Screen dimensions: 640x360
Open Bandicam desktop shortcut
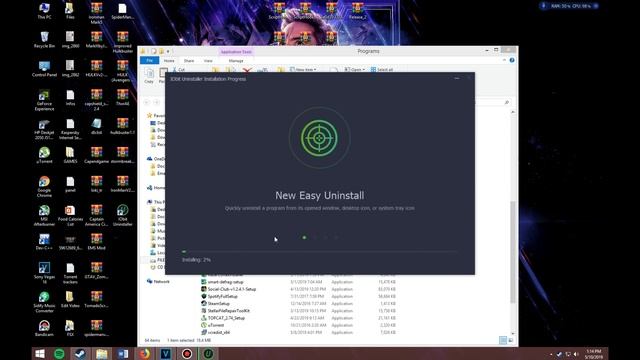click(x=44, y=328)
